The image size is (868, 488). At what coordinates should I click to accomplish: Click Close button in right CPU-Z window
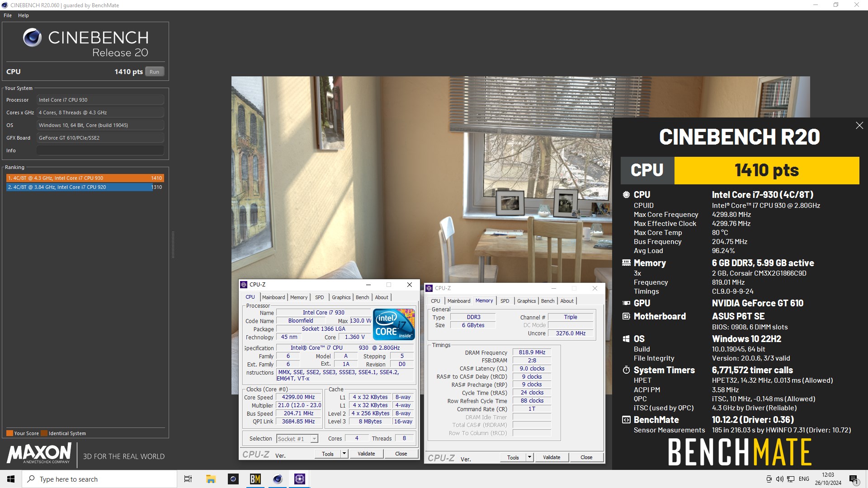(586, 458)
